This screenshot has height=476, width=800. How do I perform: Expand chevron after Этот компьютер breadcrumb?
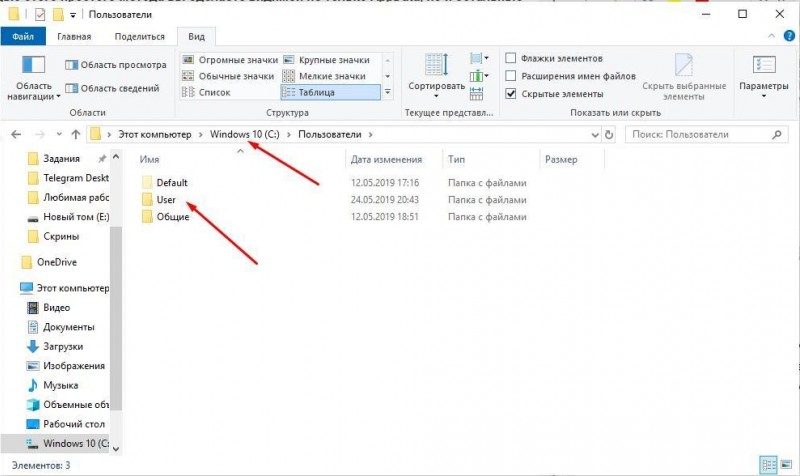point(201,135)
